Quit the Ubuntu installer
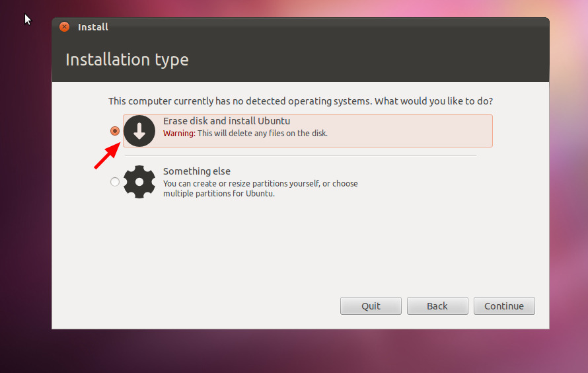 pyautogui.click(x=371, y=306)
